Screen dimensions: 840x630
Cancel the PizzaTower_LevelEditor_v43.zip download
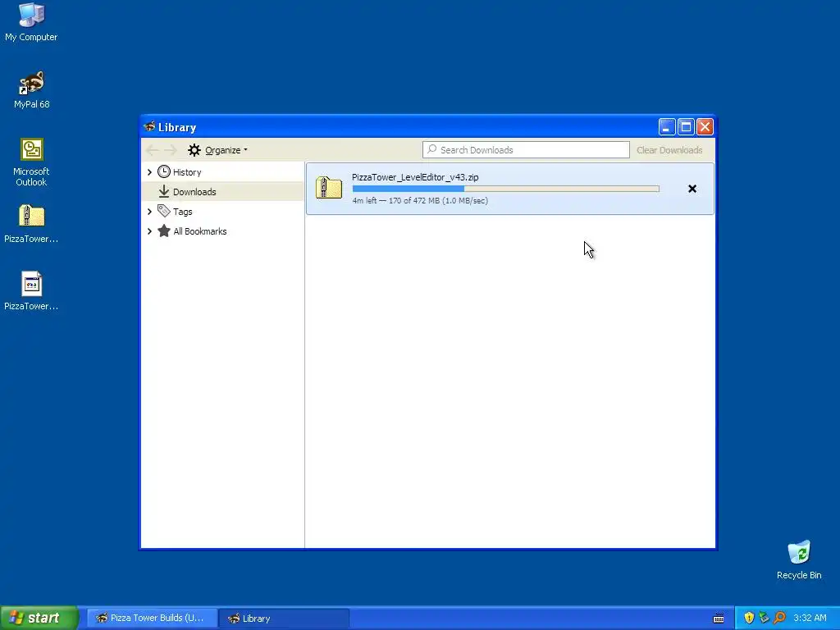pyautogui.click(x=692, y=189)
